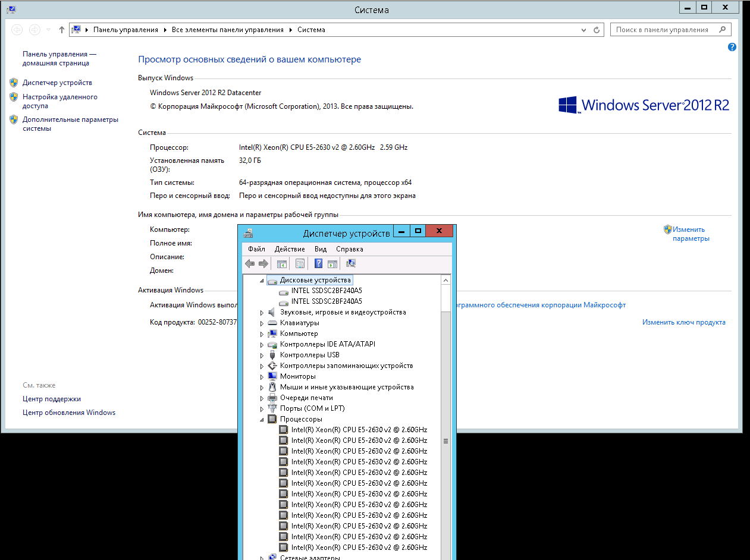Click the Панель управления breadcrumb in address bar
Viewport: 750px width, 560px height.
point(126,30)
